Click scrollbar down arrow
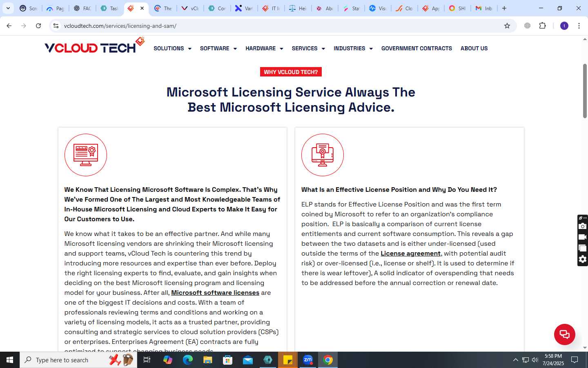Viewport: 588px width, 368px height. pyautogui.click(x=585, y=348)
